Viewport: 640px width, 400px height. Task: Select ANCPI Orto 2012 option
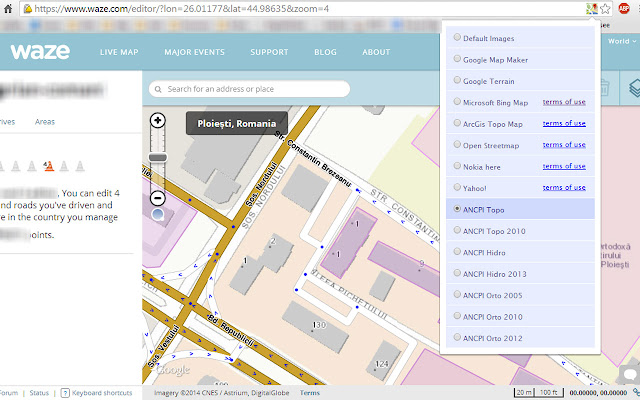[520, 338]
